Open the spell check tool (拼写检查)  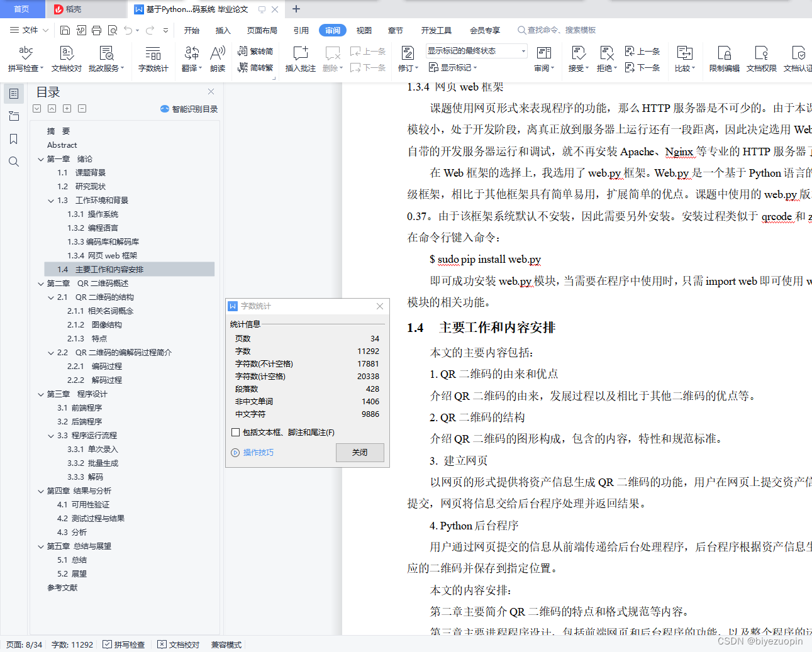tap(25, 58)
